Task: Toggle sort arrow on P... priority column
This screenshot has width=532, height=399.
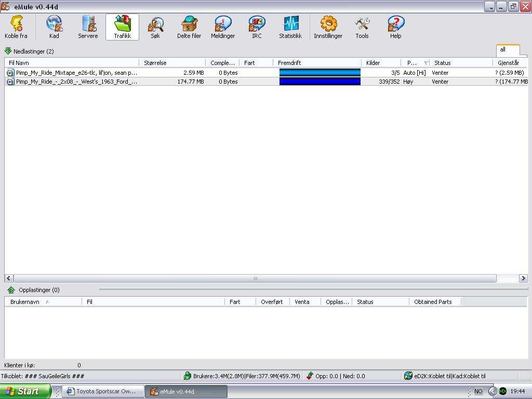Action: [427, 63]
